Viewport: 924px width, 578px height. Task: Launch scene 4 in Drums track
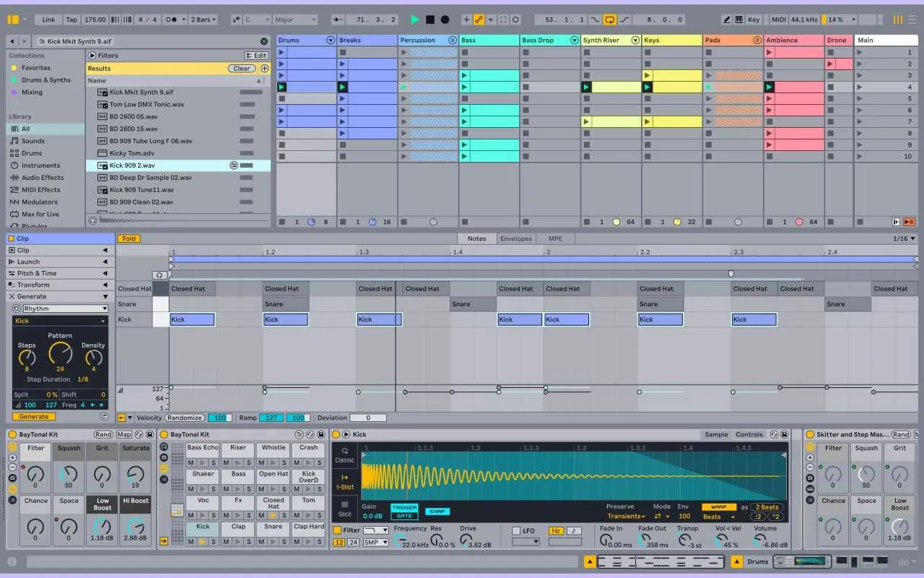pos(282,87)
